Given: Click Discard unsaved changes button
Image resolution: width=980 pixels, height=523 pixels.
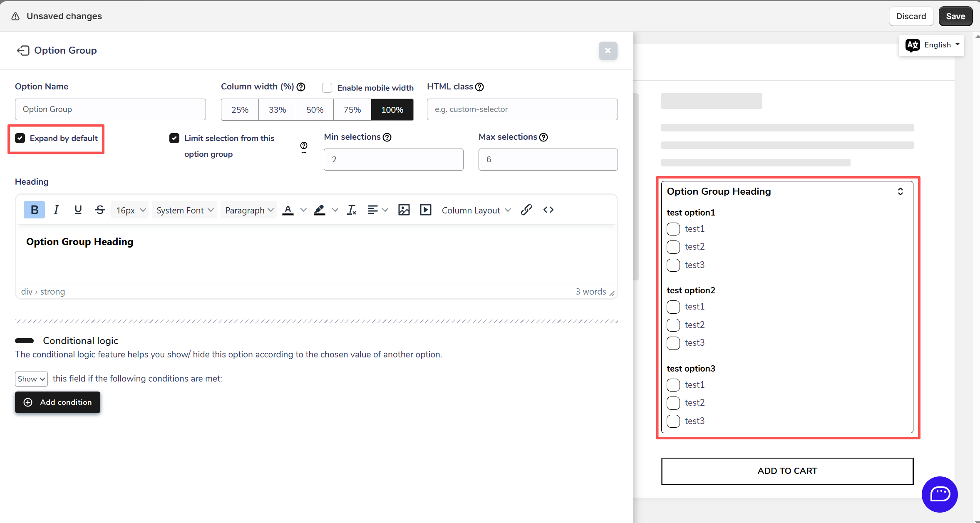Looking at the screenshot, I should click(x=911, y=16).
